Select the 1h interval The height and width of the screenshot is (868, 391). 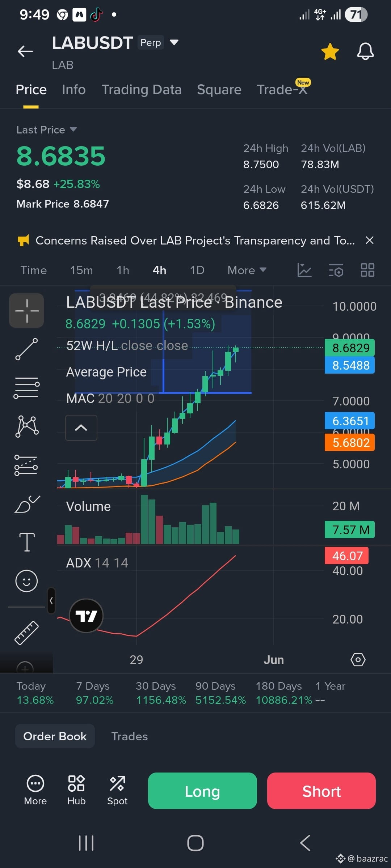(123, 270)
